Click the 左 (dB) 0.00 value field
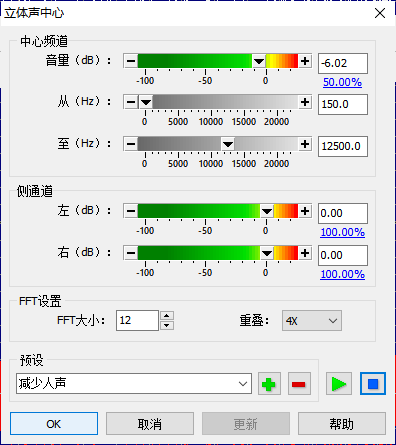396x445 pixels. point(343,213)
